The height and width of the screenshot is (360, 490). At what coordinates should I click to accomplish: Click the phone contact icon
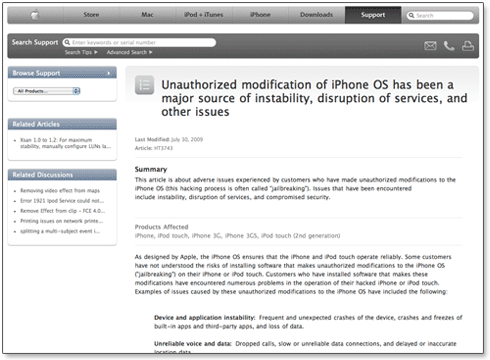coord(449,46)
